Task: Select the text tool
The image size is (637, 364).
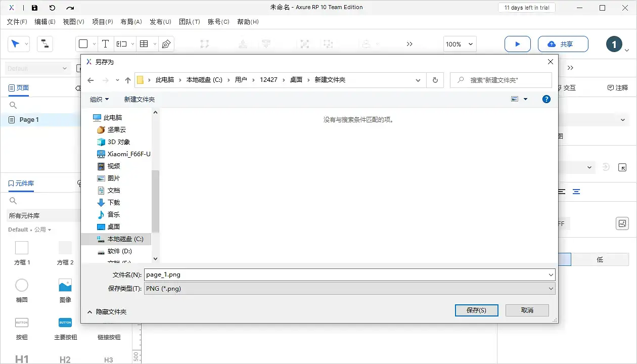Action: click(105, 43)
